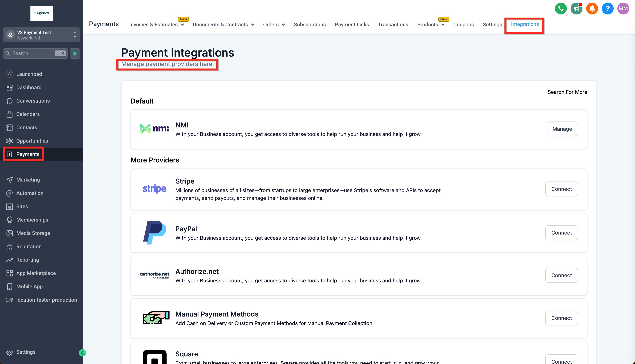
Task: Click the blue help question mark icon
Action: click(608, 9)
